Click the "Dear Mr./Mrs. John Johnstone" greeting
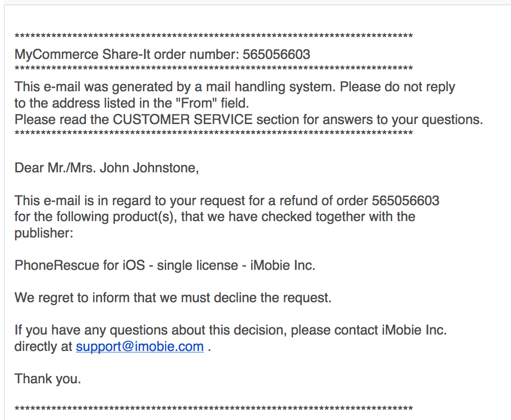This screenshot has width=511, height=420. (x=106, y=168)
